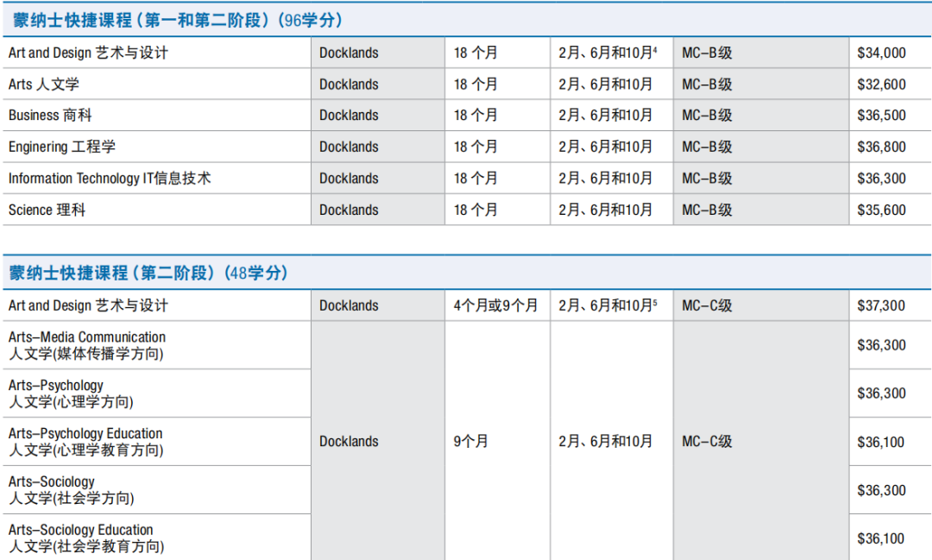This screenshot has width=932, height=560.
Task: Click 'MC–B级' in the Science 理科 row
Action: pyautogui.click(x=708, y=210)
